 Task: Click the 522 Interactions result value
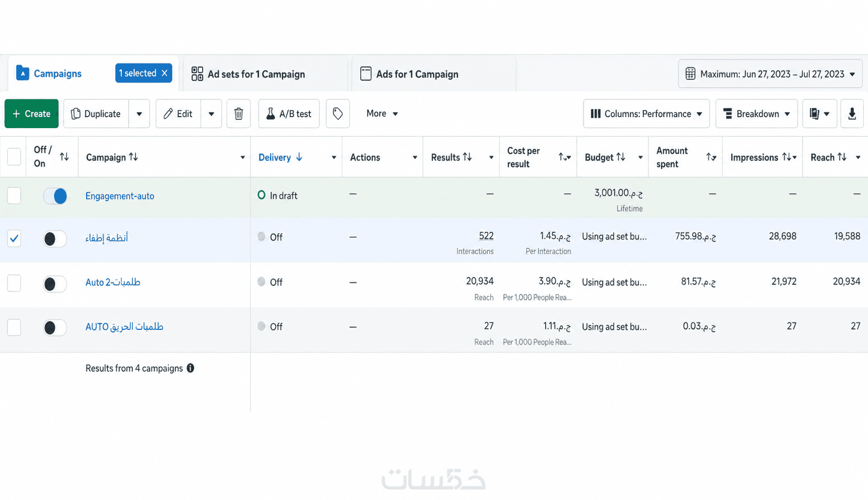click(x=486, y=236)
